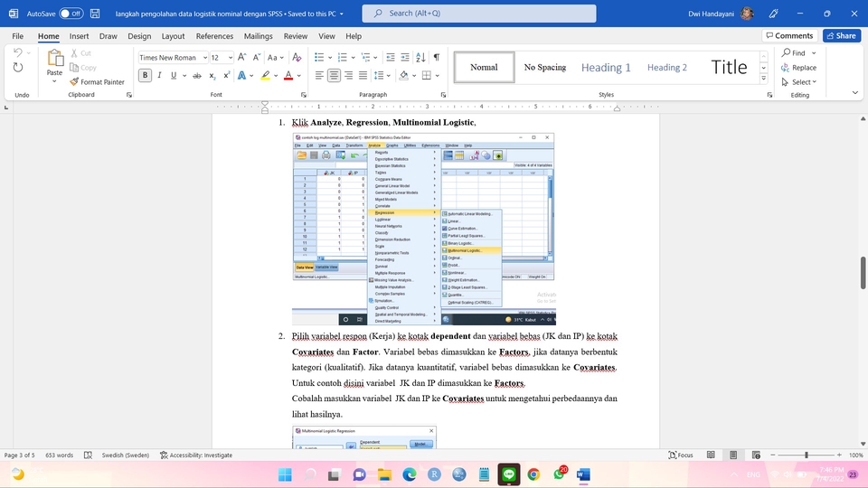Click Decrease Indent icon

pos(391,58)
